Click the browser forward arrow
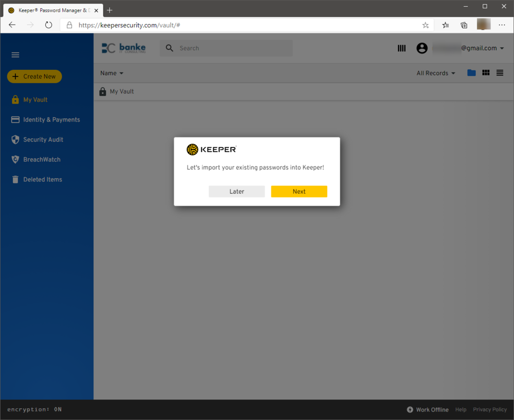Image resolution: width=514 pixels, height=420 pixels. click(x=30, y=25)
